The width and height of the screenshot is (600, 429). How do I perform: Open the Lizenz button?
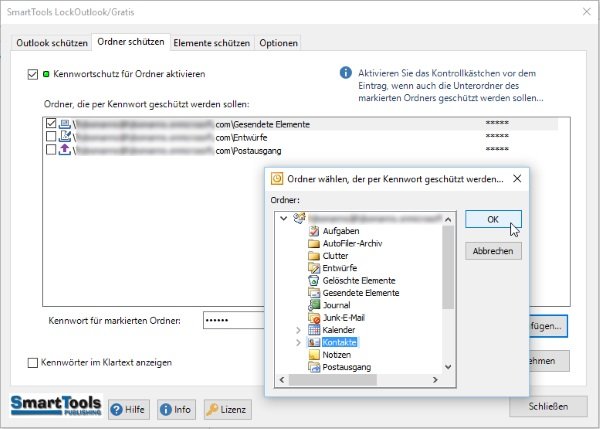pyautogui.click(x=227, y=409)
